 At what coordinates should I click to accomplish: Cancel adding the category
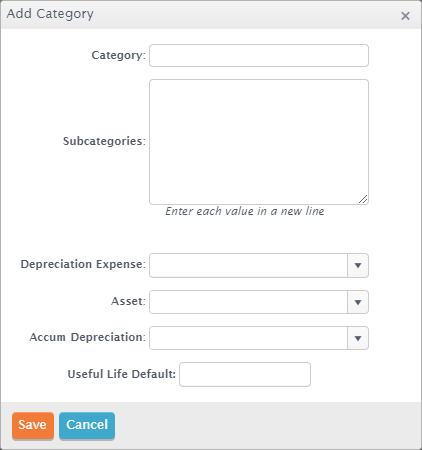point(87,425)
